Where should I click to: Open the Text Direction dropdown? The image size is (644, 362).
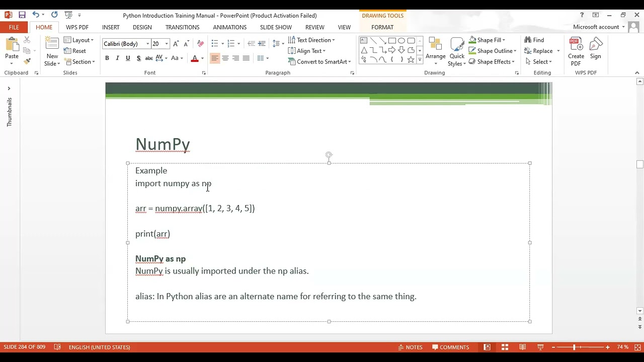point(311,40)
